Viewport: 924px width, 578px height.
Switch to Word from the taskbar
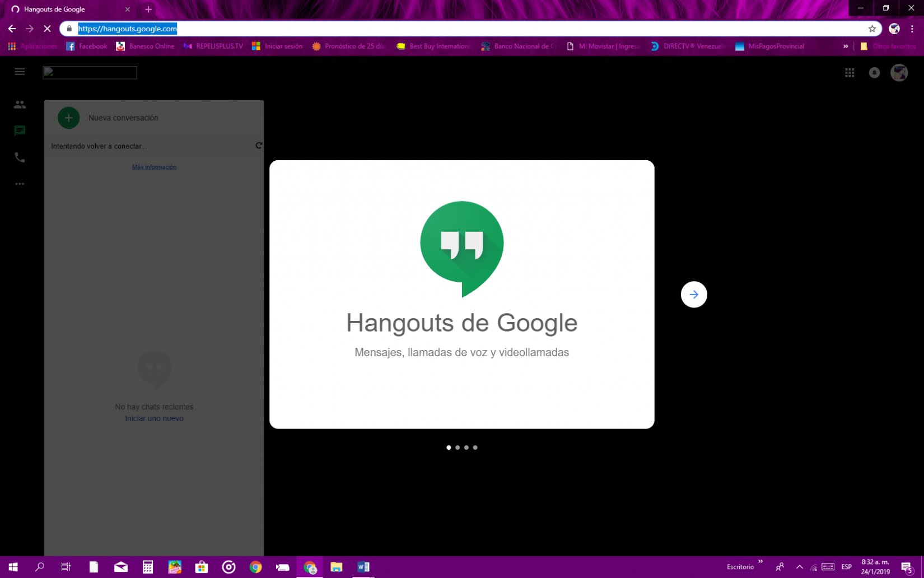[x=363, y=567]
